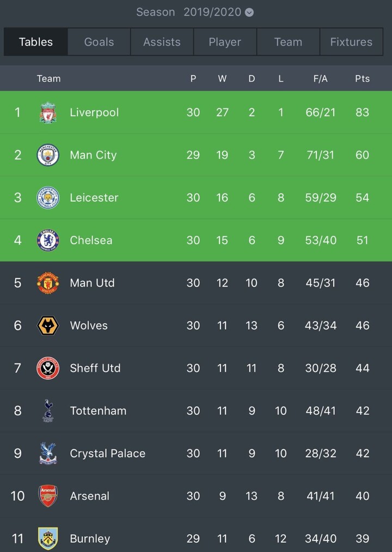Click the Liverpool club crest
Image resolution: width=392 pixels, height=552 pixels.
pyautogui.click(x=48, y=113)
